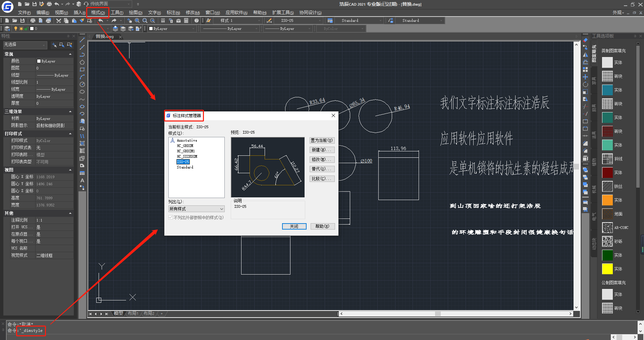Select Standard in the styles list
The width and height of the screenshot is (644, 340).
(x=185, y=167)
